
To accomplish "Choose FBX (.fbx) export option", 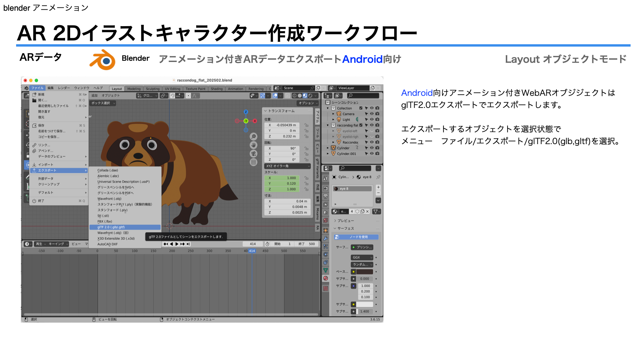I will point(125,222).
